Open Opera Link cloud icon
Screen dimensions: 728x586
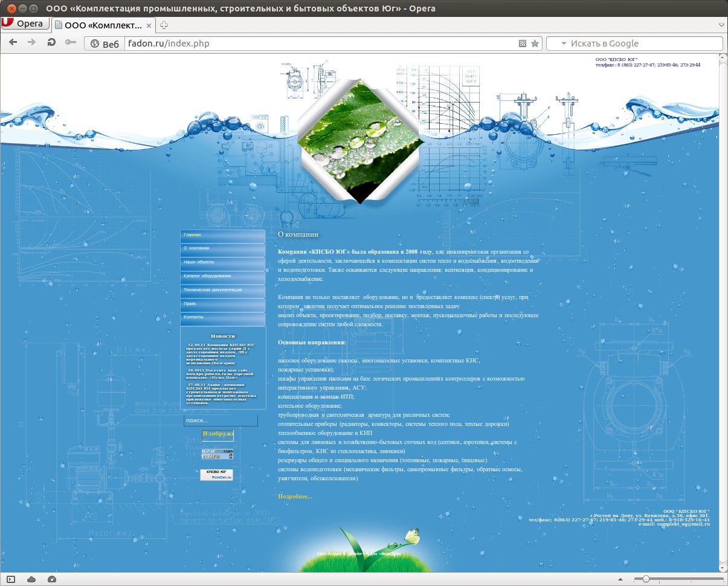31,579
